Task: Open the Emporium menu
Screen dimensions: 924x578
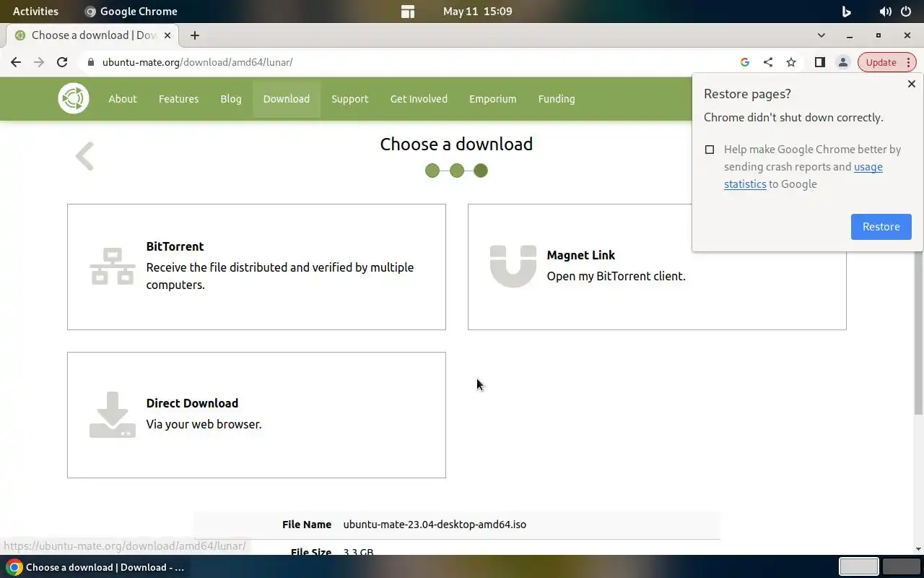Action: [492, 99]
